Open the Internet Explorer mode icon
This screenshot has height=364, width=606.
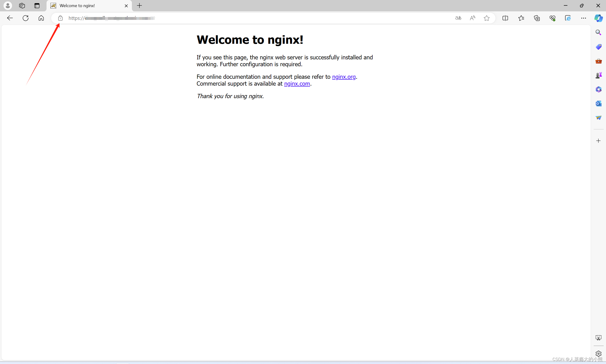[568, 18]
